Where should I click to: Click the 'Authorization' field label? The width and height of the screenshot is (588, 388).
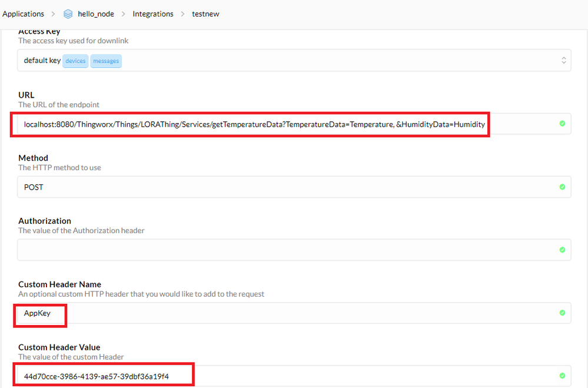tap(45, 221)
